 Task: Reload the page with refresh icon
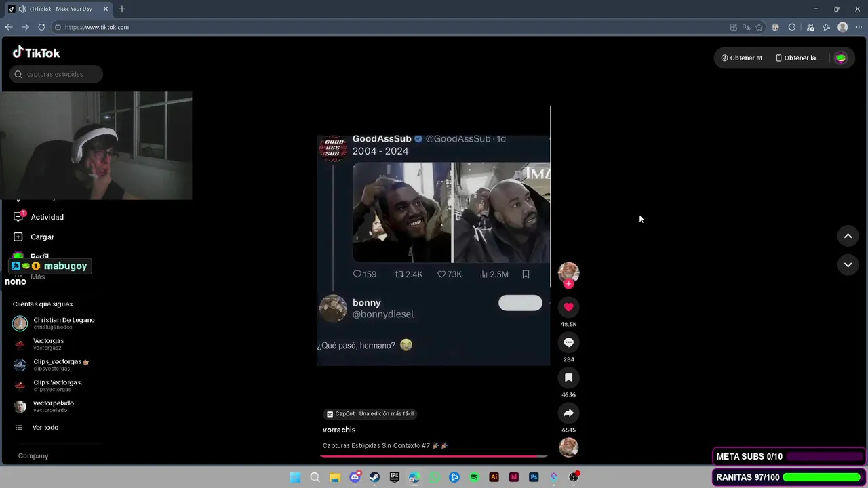41,27
